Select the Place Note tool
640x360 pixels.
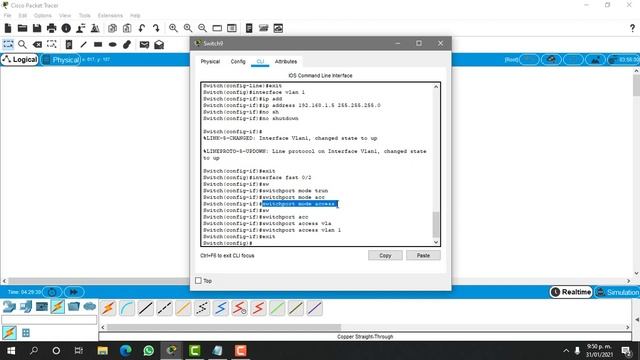(x=69, y=44)
